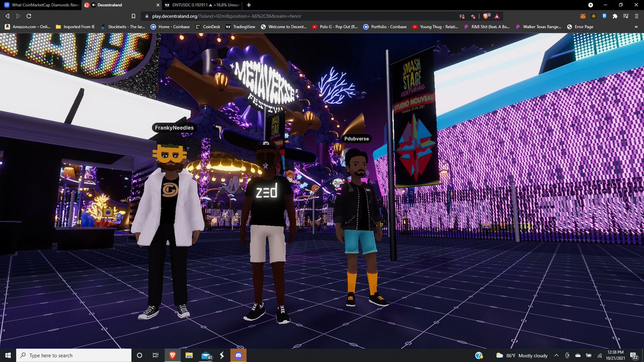Click the address bar showing play.decentraland.org
Screen dimensions: 644x362
301,16
